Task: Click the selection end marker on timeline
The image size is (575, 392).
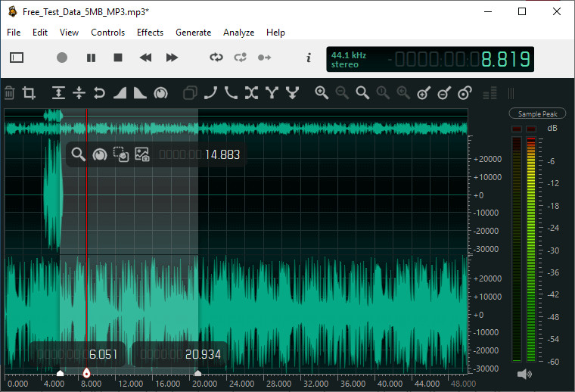Action: point(197,373)
